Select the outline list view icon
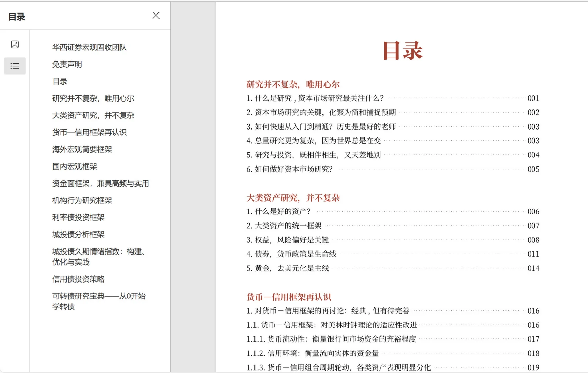 point(15,66)
